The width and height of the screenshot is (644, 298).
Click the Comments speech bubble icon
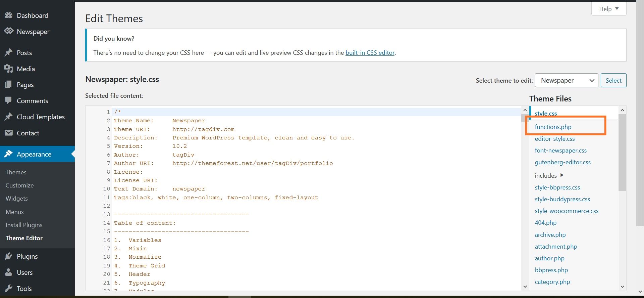coord(8,100)
